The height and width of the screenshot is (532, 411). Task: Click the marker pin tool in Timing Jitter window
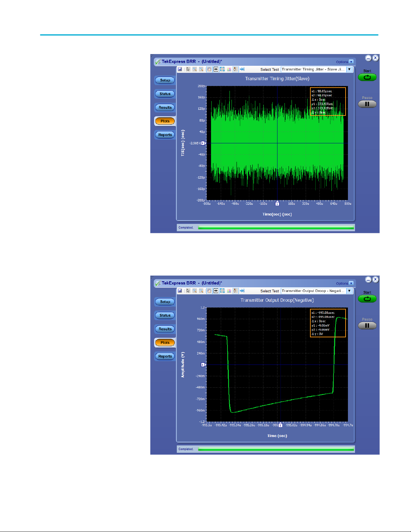[x=236, y=69]
